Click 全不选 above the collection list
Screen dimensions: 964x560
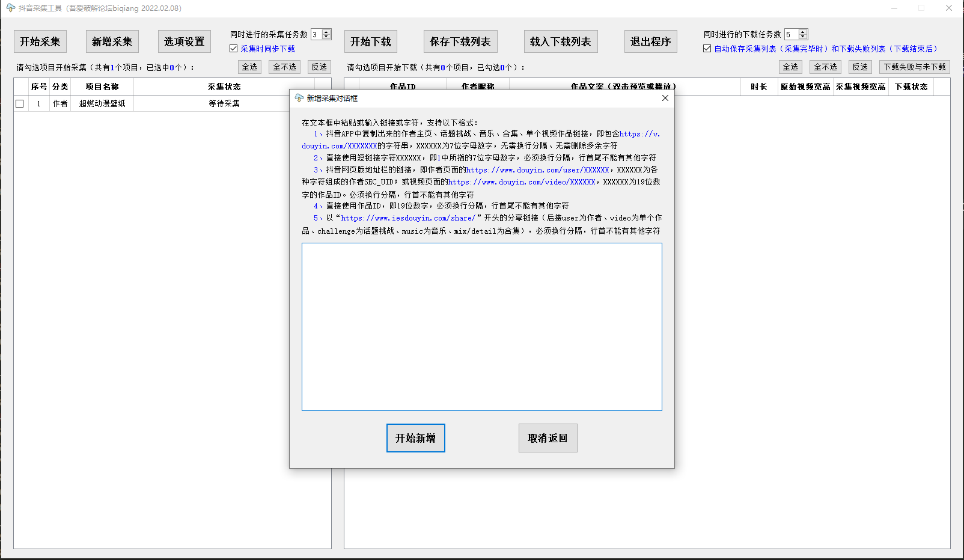pos(285,67)
